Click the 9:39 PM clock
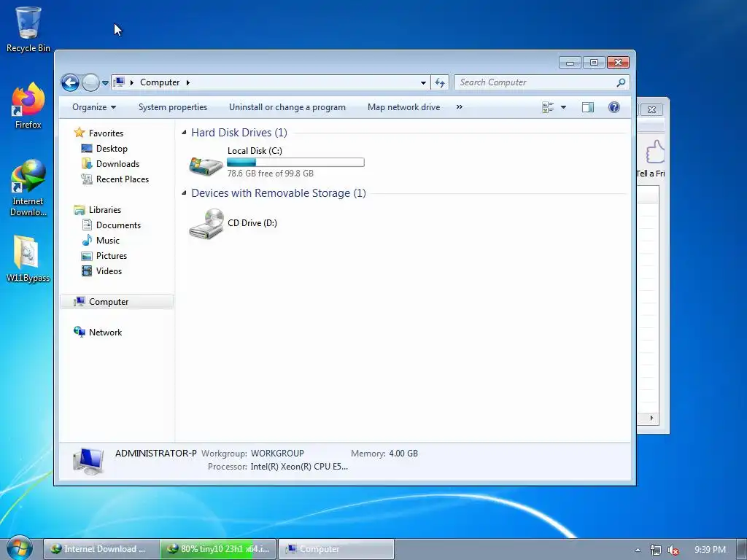The image size is (747, 560). pyautogui.click(x=710, y=550)
